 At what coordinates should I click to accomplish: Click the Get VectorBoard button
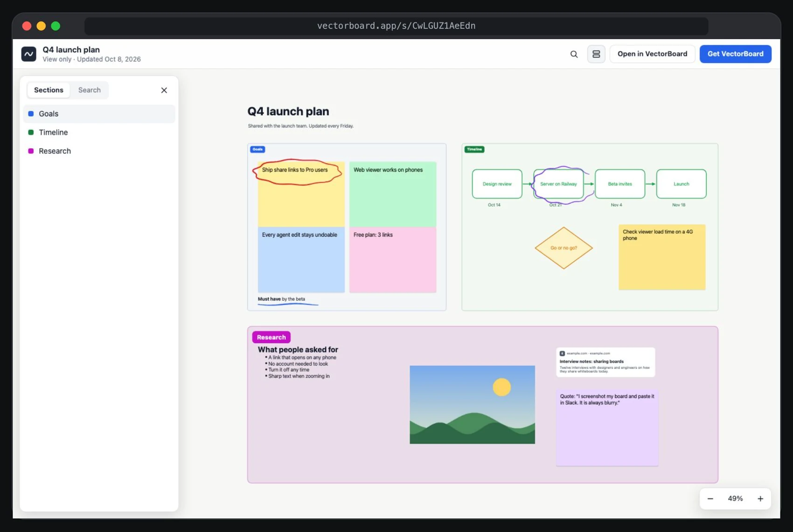(x=735, y=54)
